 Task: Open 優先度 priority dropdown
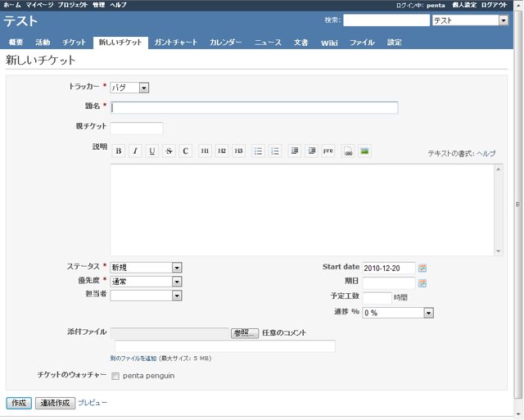(146, 282)
